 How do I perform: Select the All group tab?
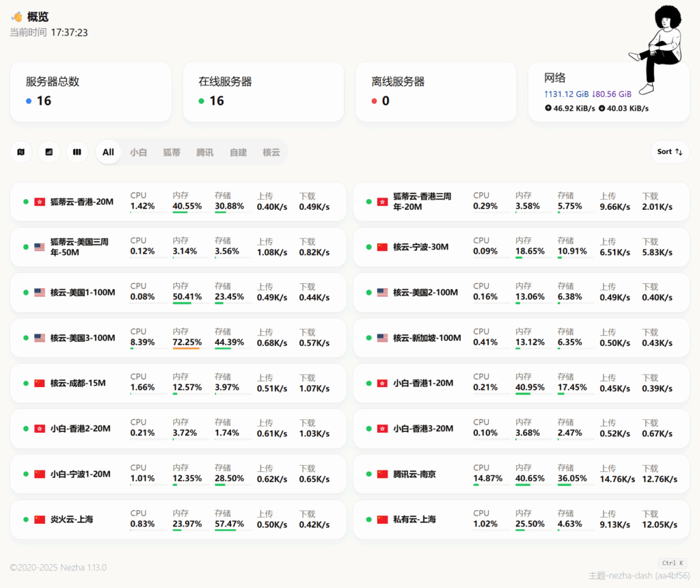pos(108,152)
